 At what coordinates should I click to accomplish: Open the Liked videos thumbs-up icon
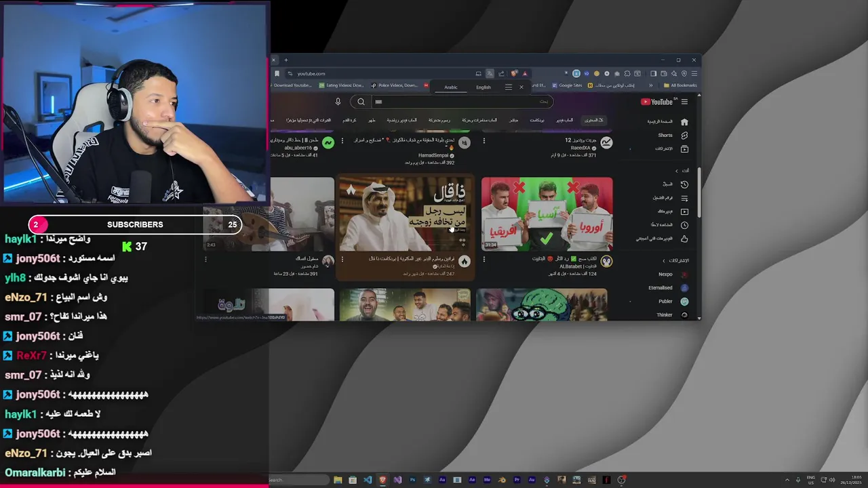(684, 239)
